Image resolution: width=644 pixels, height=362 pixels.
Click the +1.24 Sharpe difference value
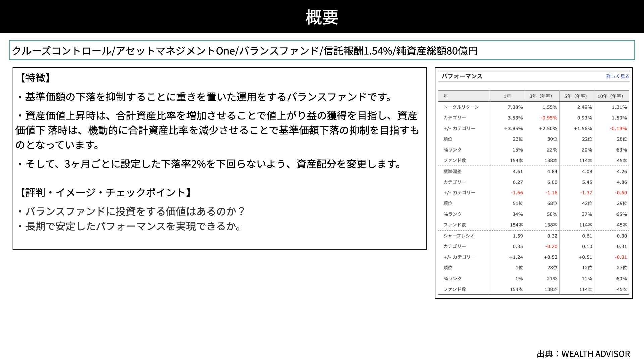pos(516,257)
